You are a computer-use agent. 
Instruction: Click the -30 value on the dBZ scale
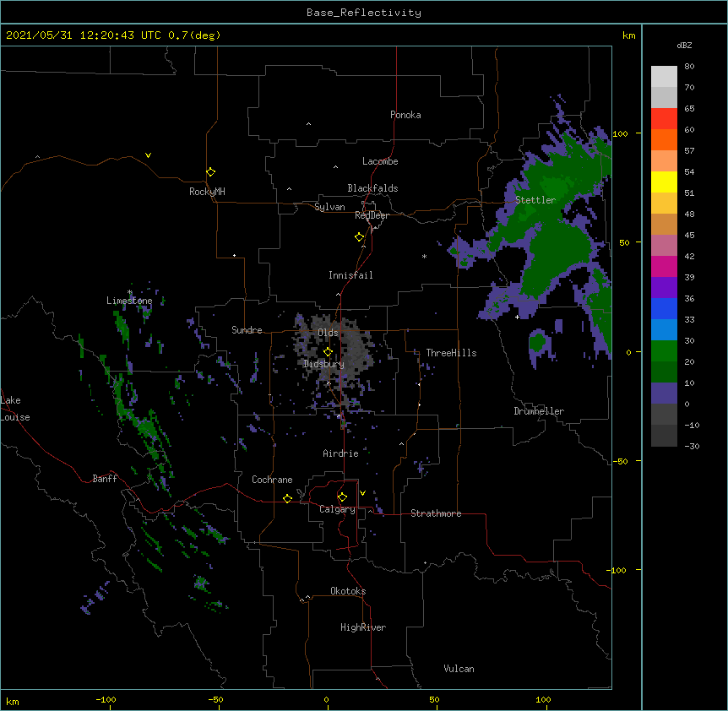tap(692, 447)
